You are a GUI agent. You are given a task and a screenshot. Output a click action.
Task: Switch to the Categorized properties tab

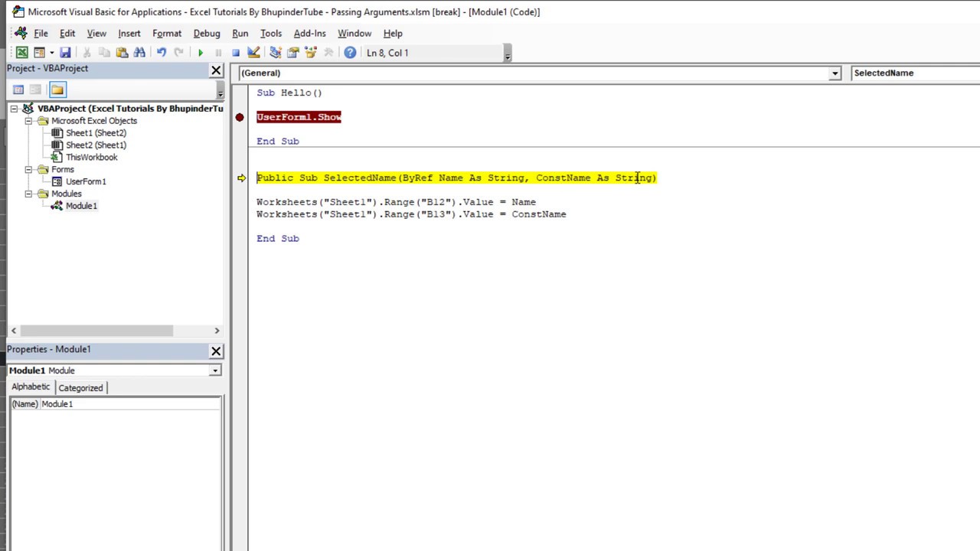pos(80,388)
